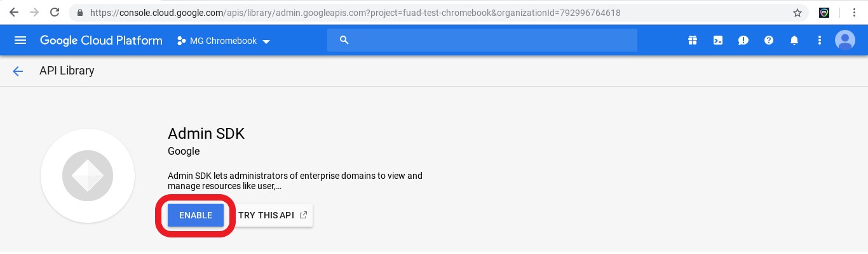
Task: Click the search products input field
Action: [482, 40]
